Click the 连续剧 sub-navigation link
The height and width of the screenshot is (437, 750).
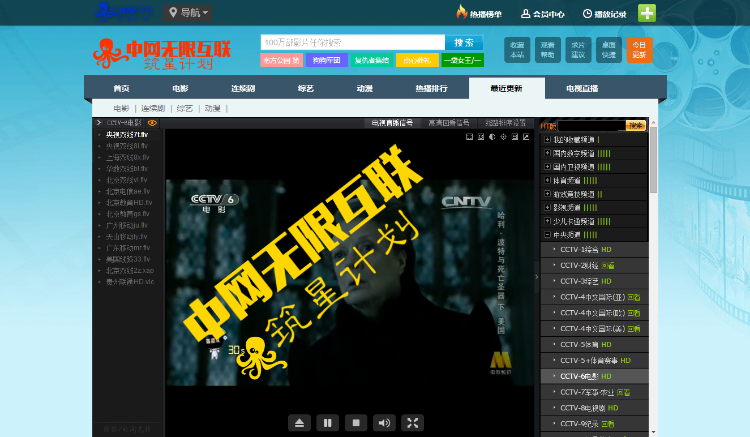coord(153,109)
